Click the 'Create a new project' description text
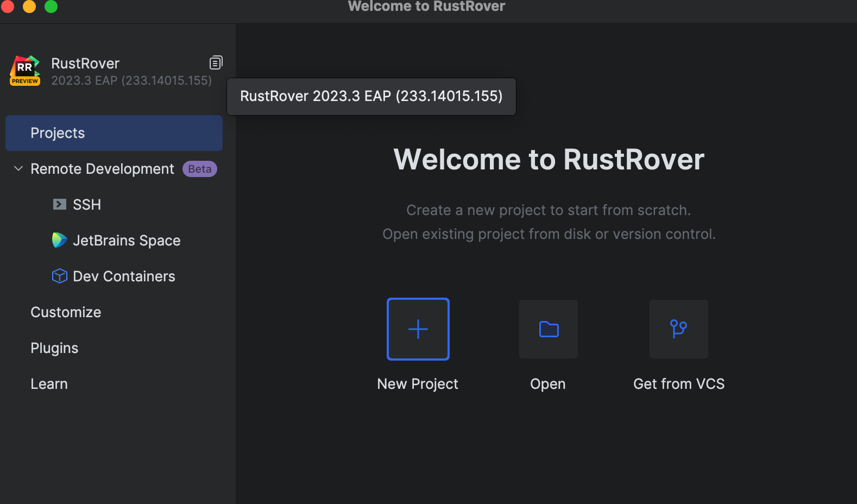This screenshot has height=504, width=857. click(x=549, y=210)
